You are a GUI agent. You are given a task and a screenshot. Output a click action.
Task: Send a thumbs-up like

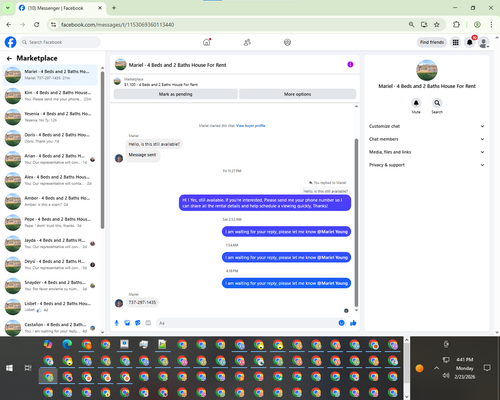coord(353,323)
